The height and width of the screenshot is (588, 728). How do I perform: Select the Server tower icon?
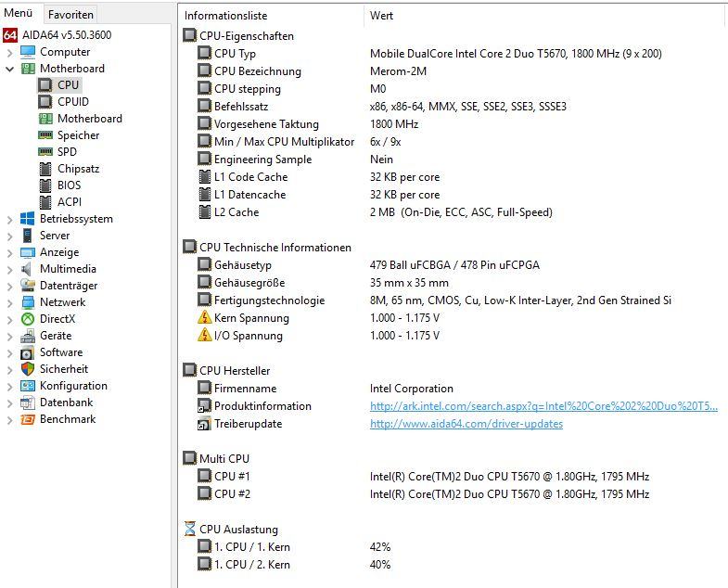(28, 236)
